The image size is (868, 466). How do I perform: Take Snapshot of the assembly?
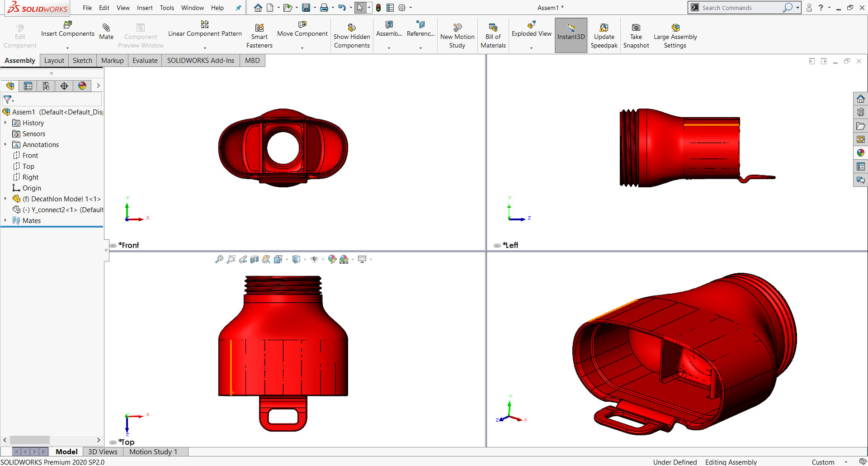click(x=636, y=36)
